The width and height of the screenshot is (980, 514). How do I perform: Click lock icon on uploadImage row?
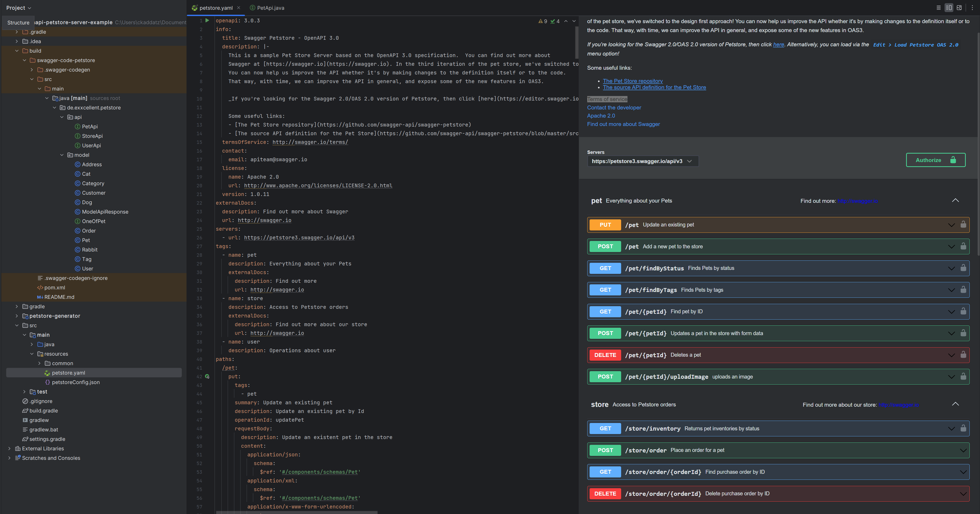963,376
